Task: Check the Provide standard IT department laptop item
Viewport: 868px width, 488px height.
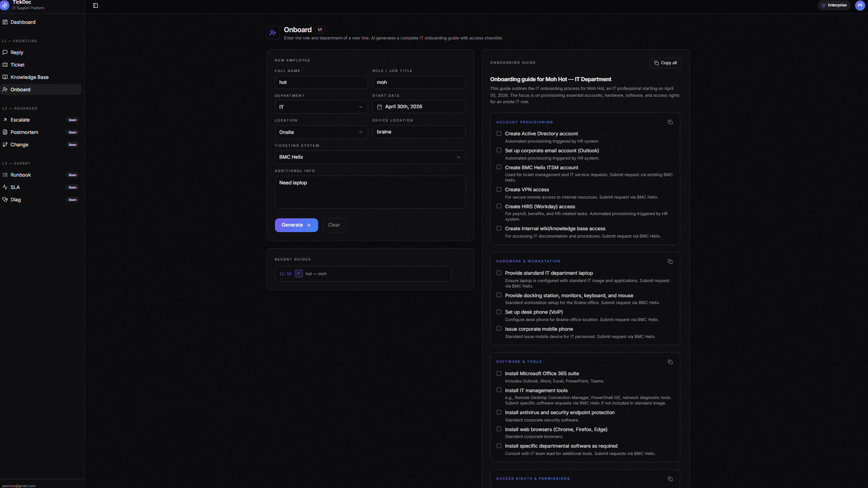Action: [x=499, y=273]
